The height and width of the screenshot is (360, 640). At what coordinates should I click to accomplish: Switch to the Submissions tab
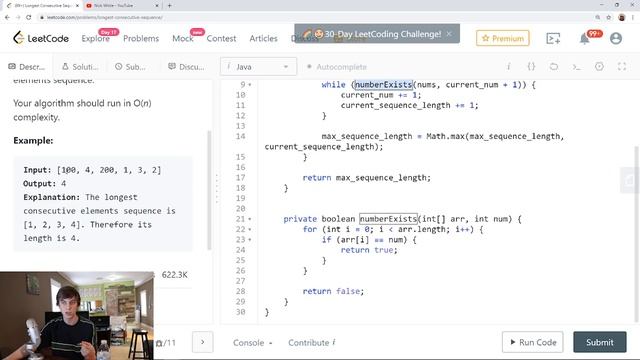tap(130, 67)
